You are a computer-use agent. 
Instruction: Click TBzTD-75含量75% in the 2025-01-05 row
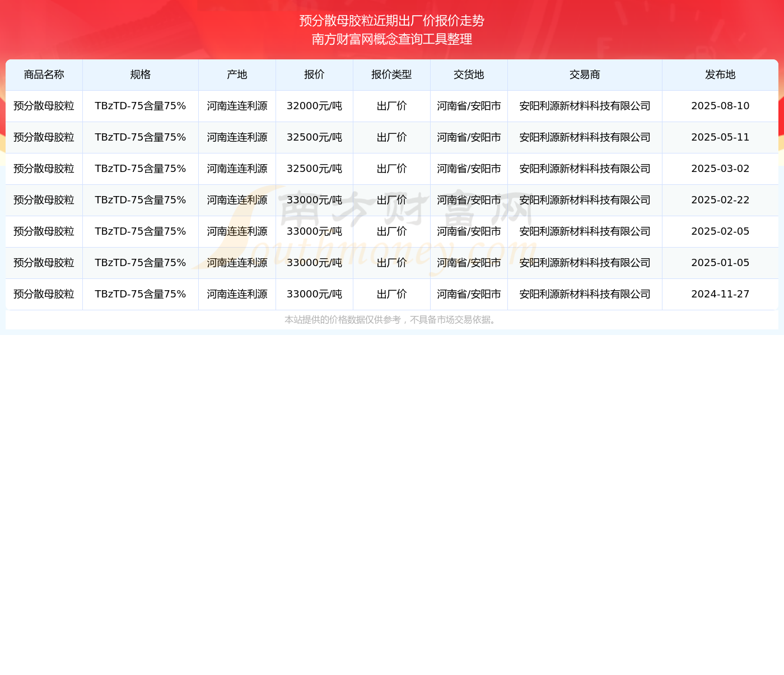click(x=141, y=263)
